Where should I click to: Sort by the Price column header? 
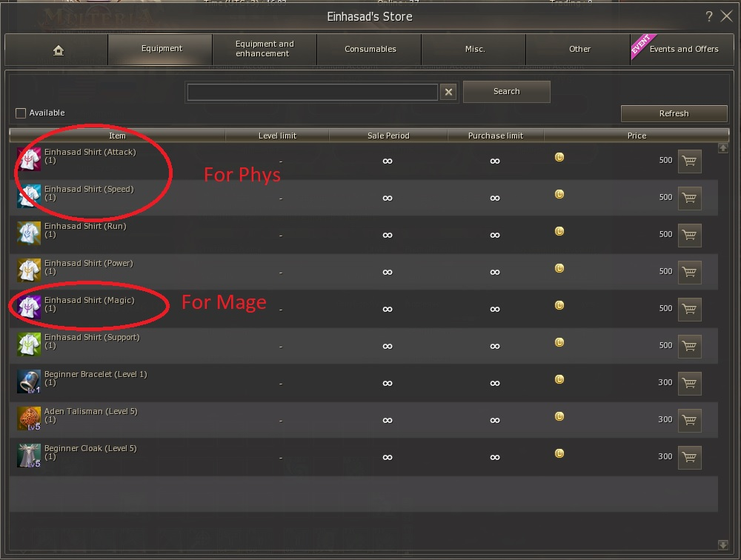[637, 136]
